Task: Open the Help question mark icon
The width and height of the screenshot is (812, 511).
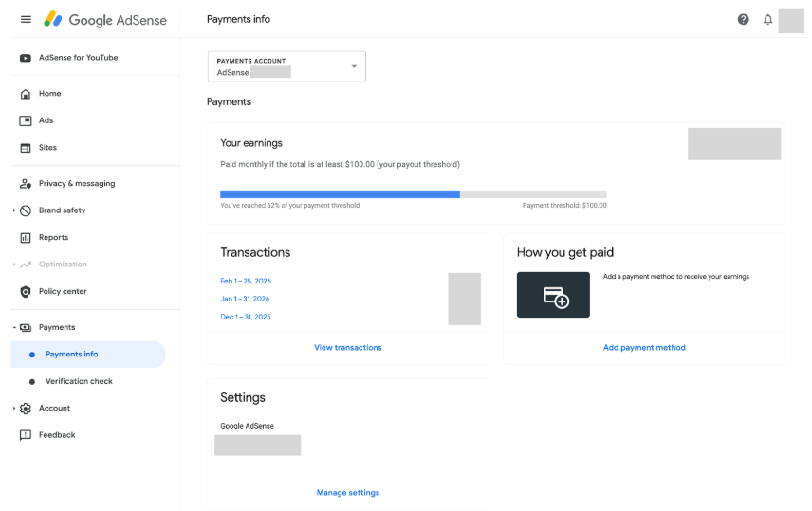Action: 743,20
